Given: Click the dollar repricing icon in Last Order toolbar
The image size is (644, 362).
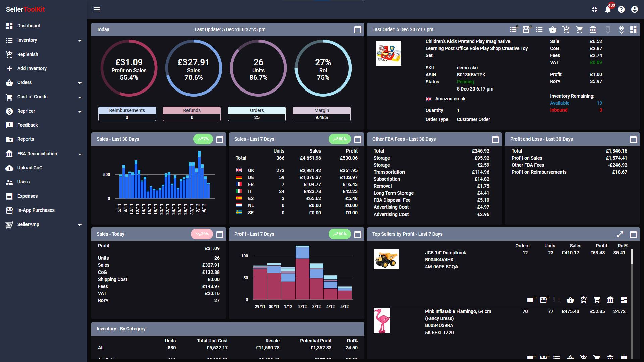Looking at the screenshot, I should 621,29.
